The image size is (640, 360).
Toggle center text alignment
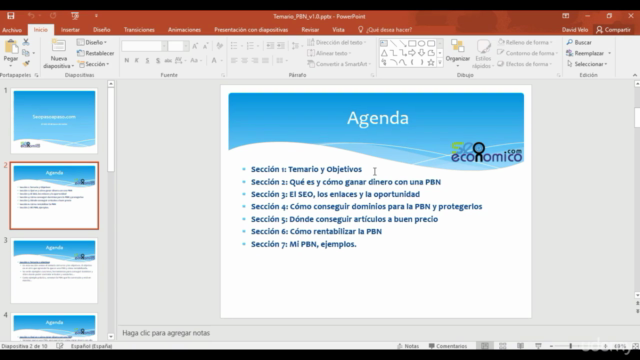click(x=244, y=60)
